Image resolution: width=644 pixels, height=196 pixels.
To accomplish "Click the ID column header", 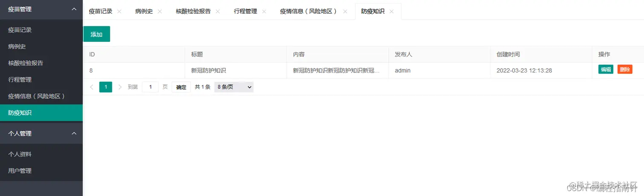I will 134,55.
